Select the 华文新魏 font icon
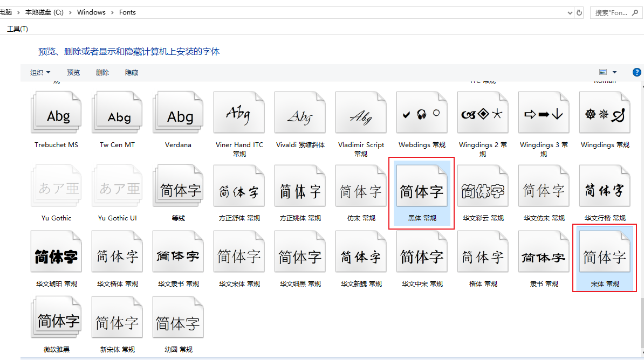Screen dimensions: 644x360 click(361, 252)
